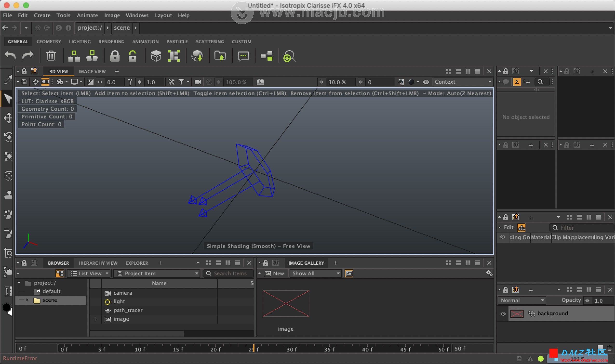Toggle the lock on 3D View panel
The height and width of the screenshot is (364, 615).
point(24,71)
